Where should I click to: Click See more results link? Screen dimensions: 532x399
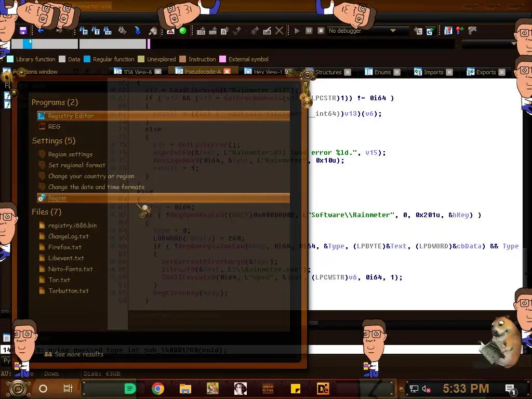pyautogui.click(x=74, y=354)
